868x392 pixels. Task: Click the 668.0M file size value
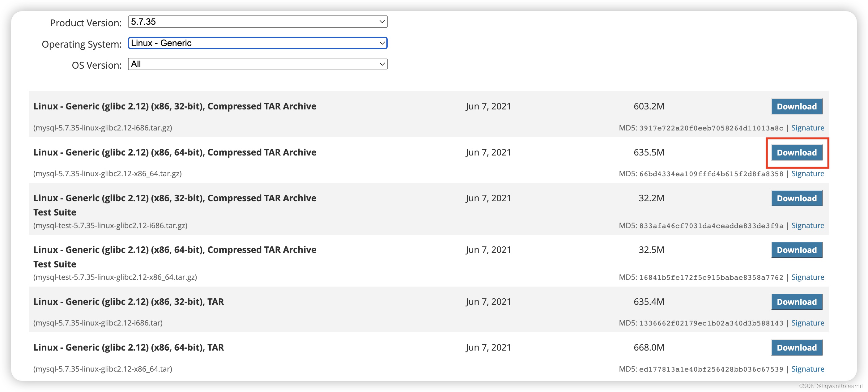pos(649,347)
